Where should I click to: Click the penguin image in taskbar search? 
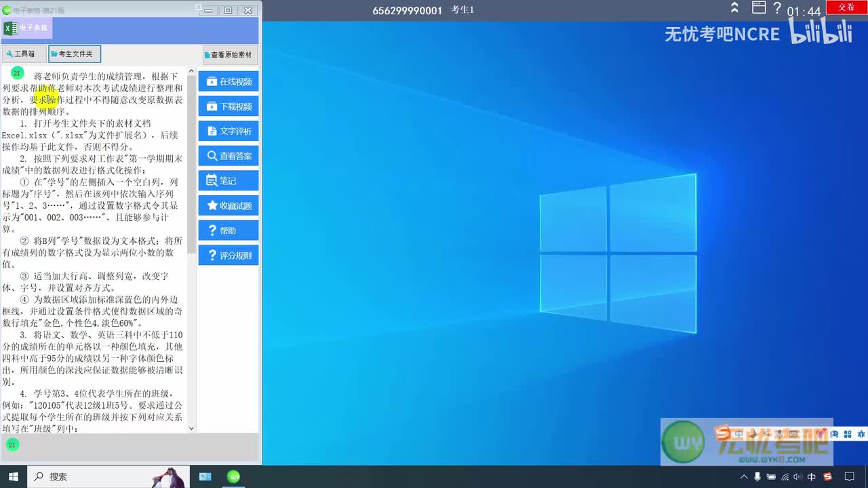pyautogui.click(x=170, y=477)
